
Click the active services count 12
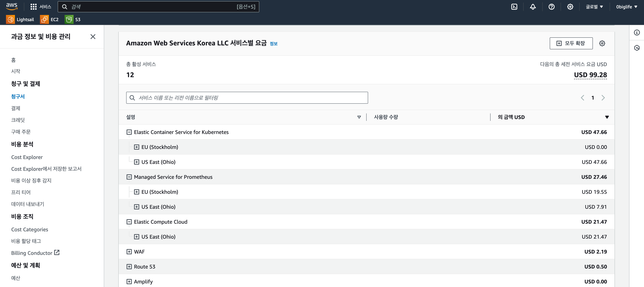130,75
